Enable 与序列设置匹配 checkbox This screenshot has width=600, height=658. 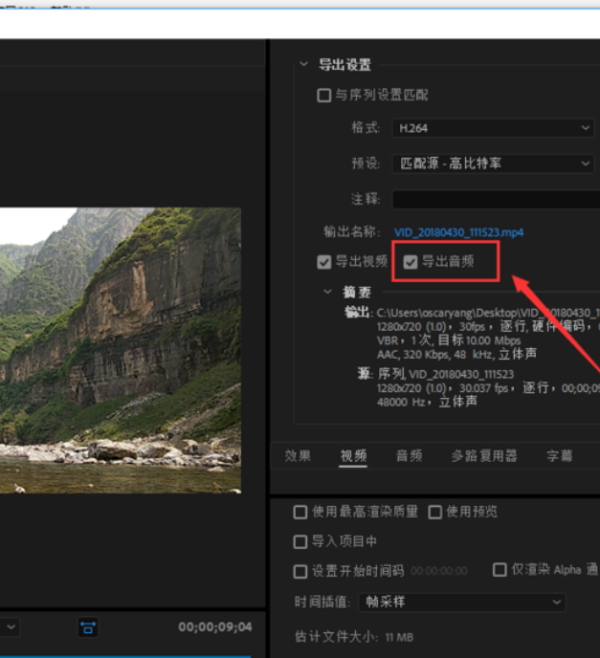pos(323,95)
